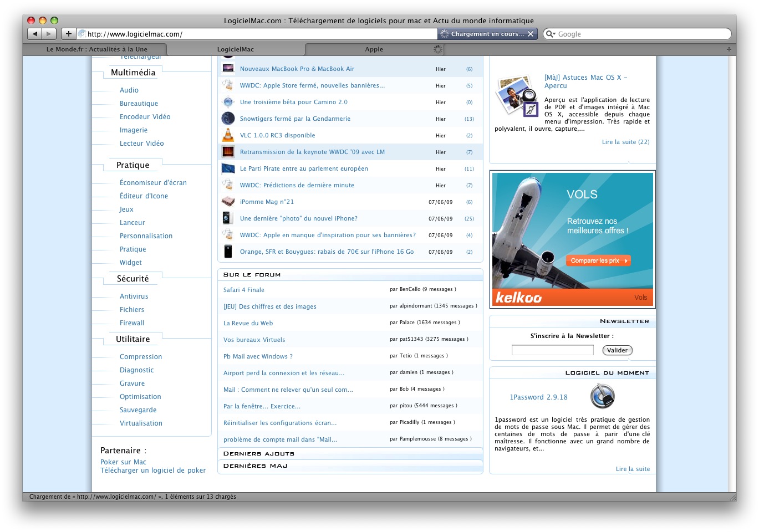Open the Éditeur d'Icone category
This screenshot has width=759, height=532.
pos(144,196)
